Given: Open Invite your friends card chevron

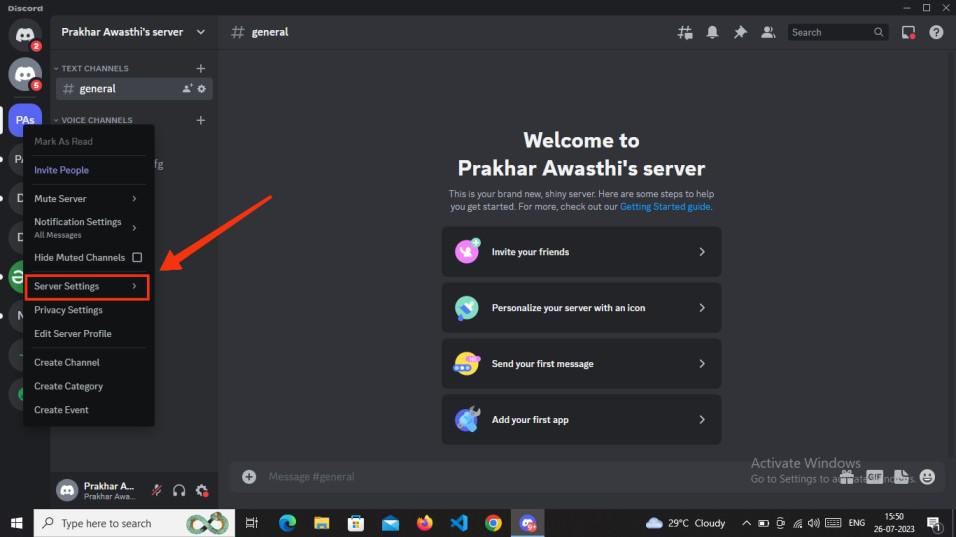Looking at the screenshot, I should 702,252.
